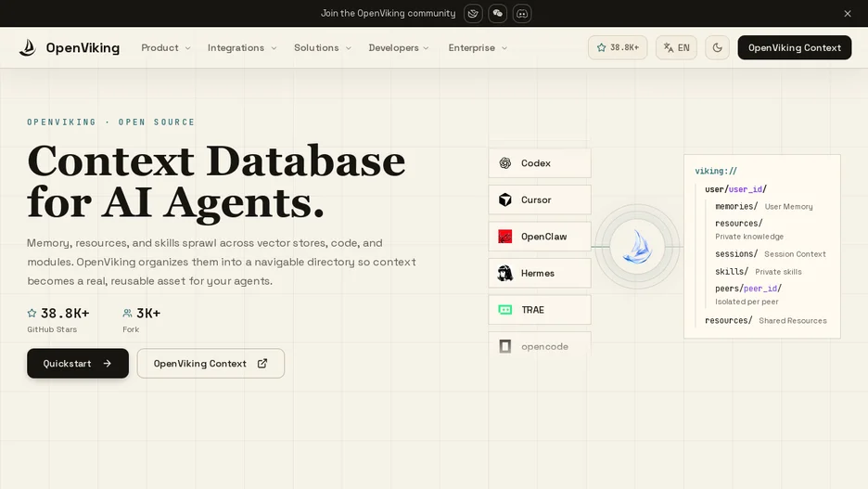The image size is (868, 489).
Task: Open the Lark community icon in banner
Action: pos(473,13)
